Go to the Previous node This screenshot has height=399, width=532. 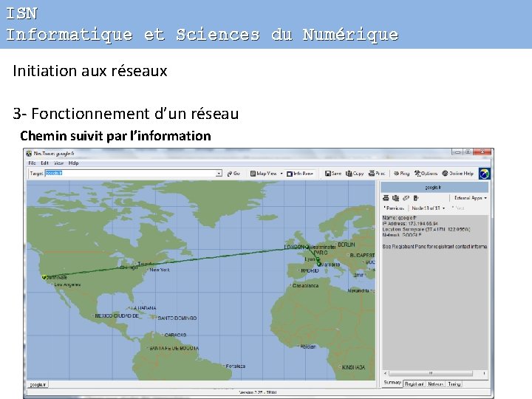394,208
